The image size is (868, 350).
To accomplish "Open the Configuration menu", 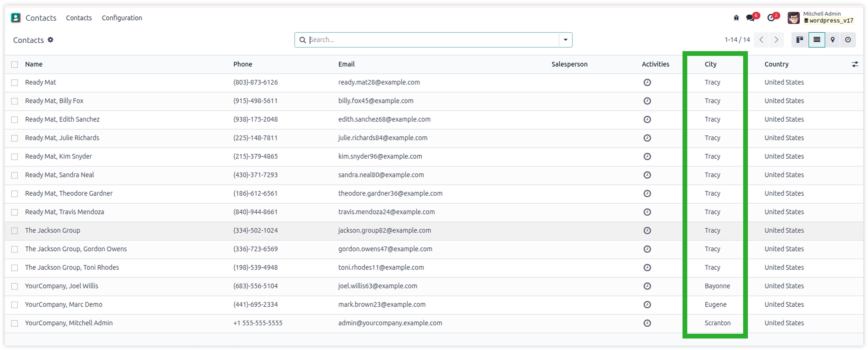I will coord(122,18).
